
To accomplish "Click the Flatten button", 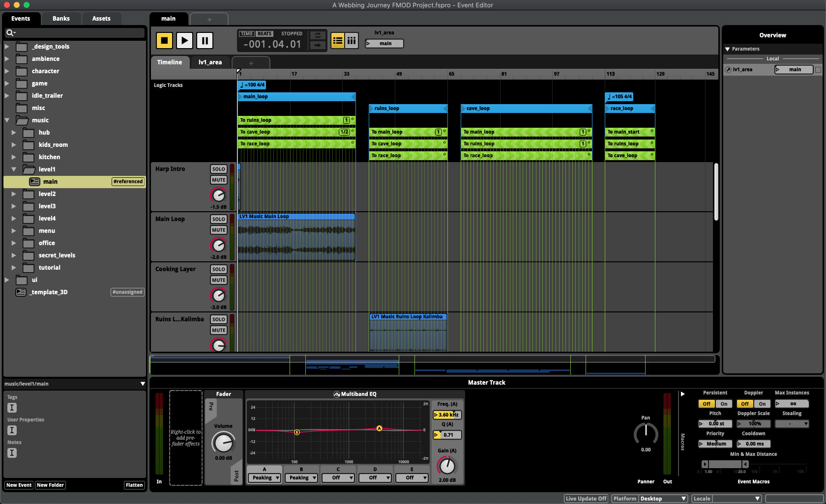I will (x=134, y=485).
